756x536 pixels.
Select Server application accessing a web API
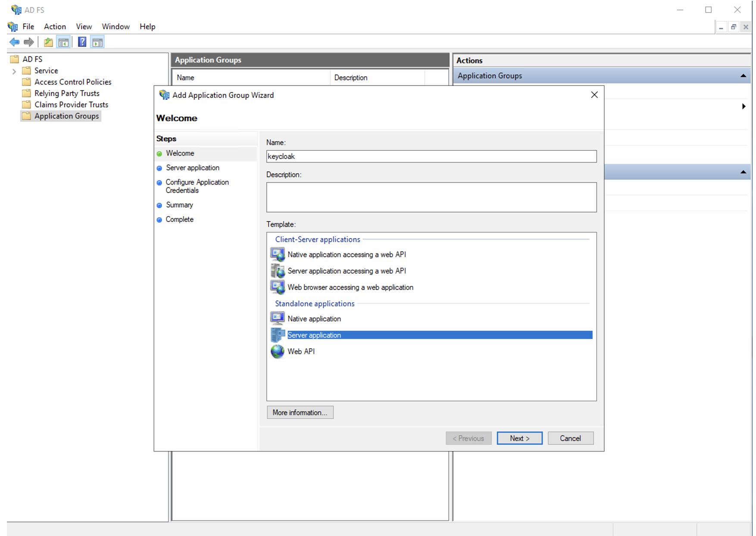coord(347,271)
